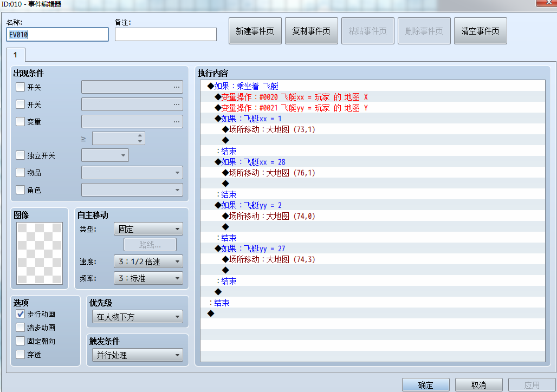Screen dimensions: 557x392
Task: Select the line 如果：飞艇yy = 2
Action: click(x=373, y=205)
